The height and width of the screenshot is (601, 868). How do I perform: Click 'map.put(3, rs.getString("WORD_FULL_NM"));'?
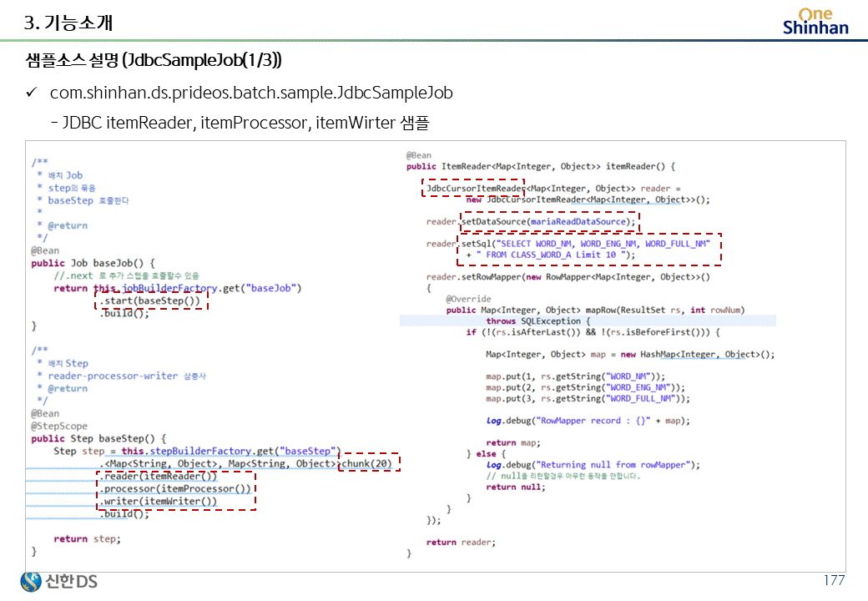[x=588, y=398]
